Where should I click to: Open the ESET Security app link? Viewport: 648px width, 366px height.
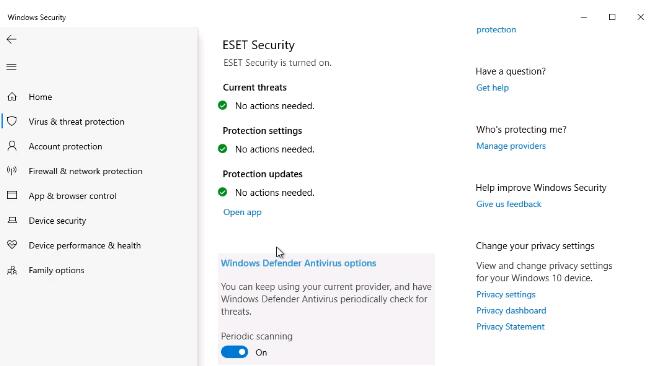[242, 212]
